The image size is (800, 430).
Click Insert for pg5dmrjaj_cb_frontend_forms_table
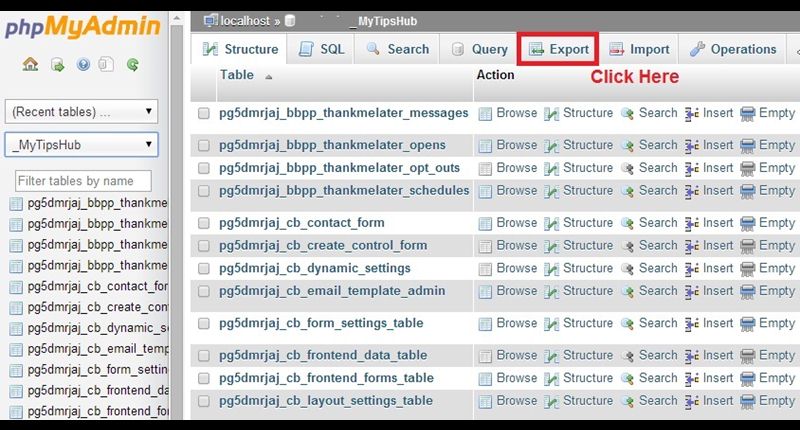pos(717,378)
